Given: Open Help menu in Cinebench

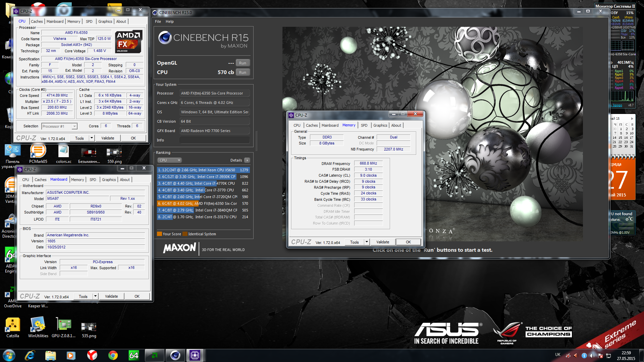Looking at the screenshot, I should pyautogui.click(x=170, y=21).
